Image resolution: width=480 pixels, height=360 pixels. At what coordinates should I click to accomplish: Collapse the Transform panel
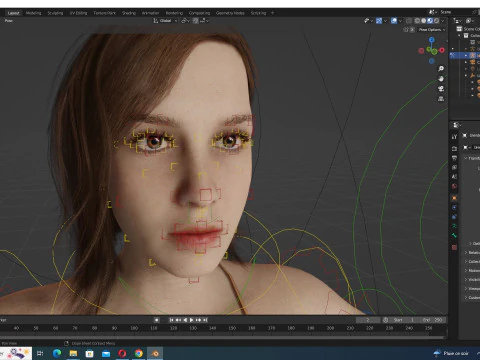473,158
